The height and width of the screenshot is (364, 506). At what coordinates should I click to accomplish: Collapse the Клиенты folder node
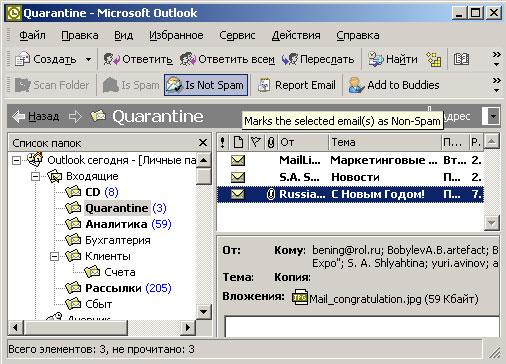click(54, 256)
